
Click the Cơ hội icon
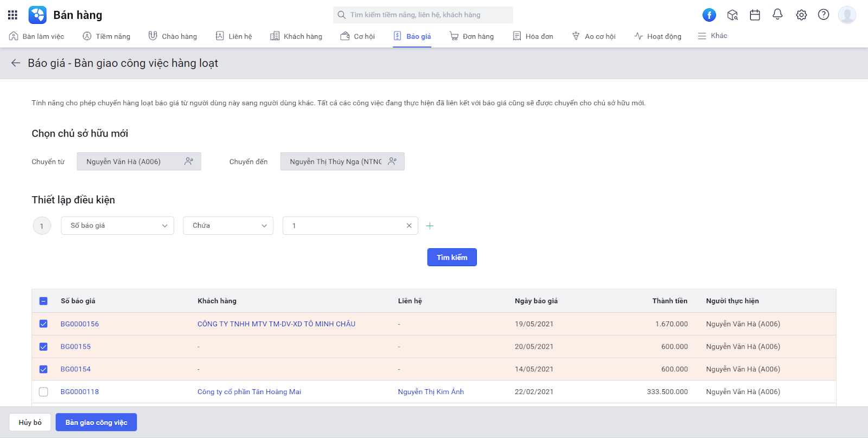[345, 36]
